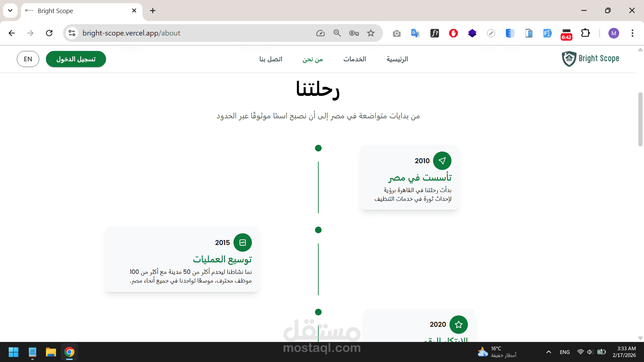Click the paper plane icon beside 2010
Viewport: 644px width, 362px height.
442,161
